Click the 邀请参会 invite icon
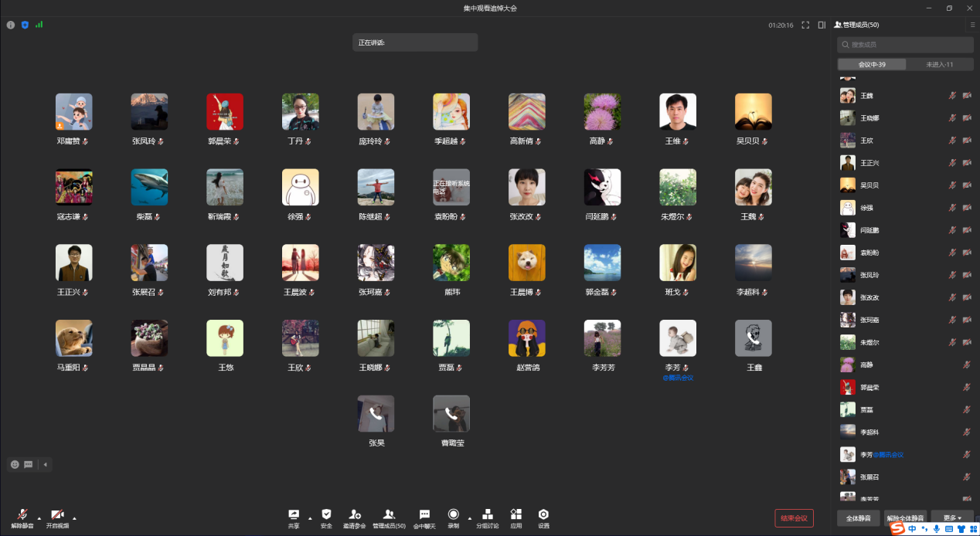The height and width of the screenshot is (536, 980). 355,515
